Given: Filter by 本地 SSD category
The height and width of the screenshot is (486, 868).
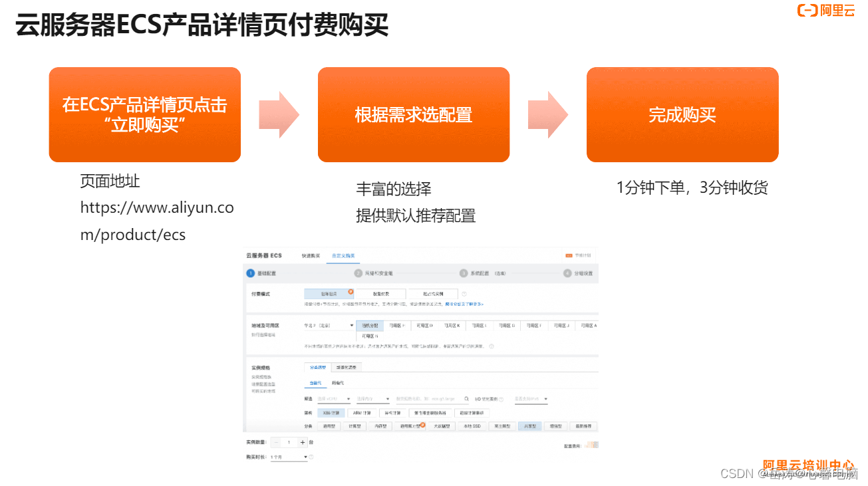Looking at the screenshot, I should 472,426.
